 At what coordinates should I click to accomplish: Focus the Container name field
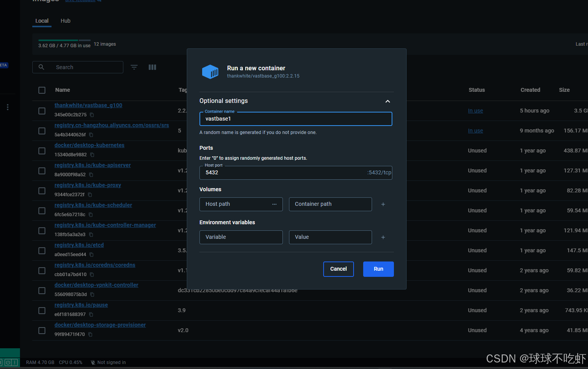coord(296,119)
